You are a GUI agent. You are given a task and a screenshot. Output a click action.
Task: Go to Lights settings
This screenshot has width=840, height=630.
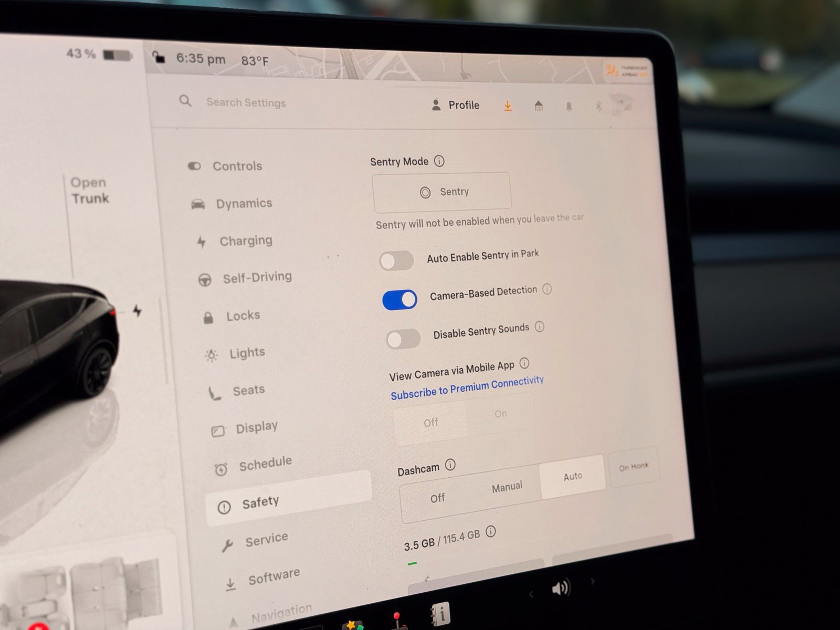(x=235, y=353)
